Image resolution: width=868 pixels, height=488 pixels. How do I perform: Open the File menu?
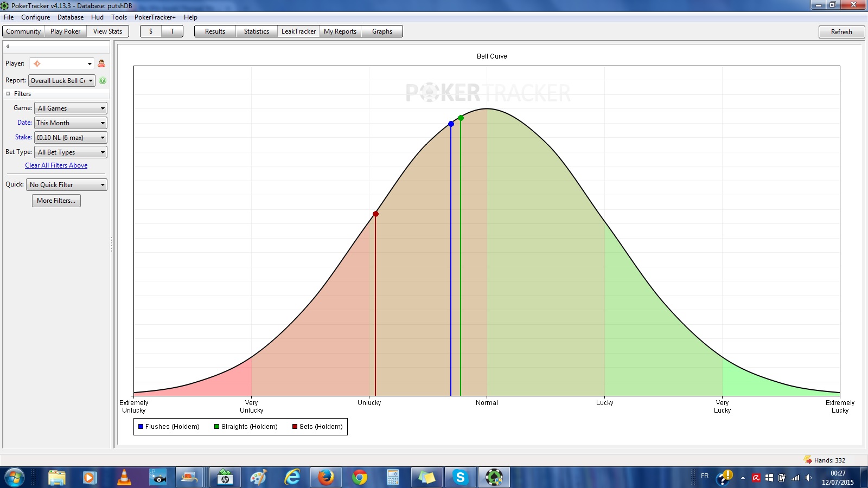click(9, 17)
